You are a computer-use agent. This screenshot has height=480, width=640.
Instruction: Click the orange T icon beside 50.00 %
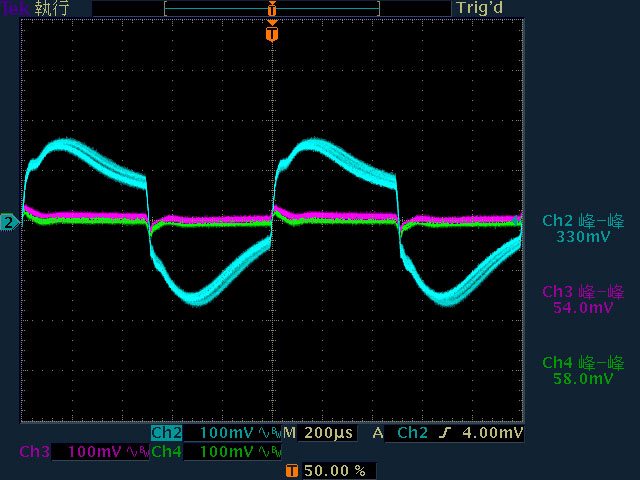[291, 470]
